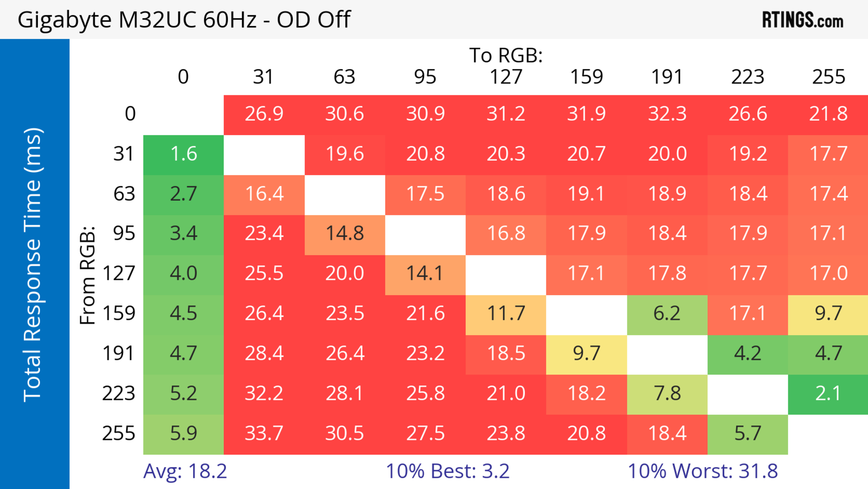The height and width of the screenshot is (489, 868).
Task: Click the 127 column header
Action: coord(505,77)
